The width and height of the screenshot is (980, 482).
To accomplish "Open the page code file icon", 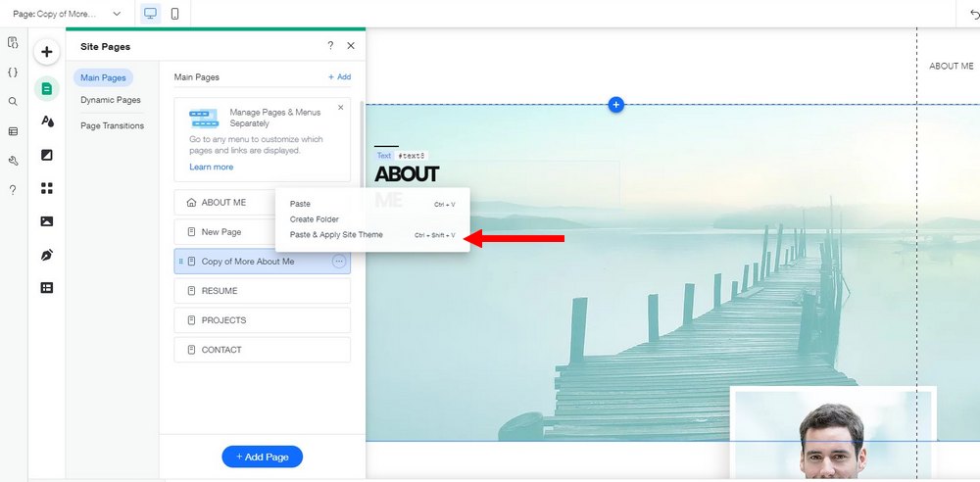I will tap(13, 42).
